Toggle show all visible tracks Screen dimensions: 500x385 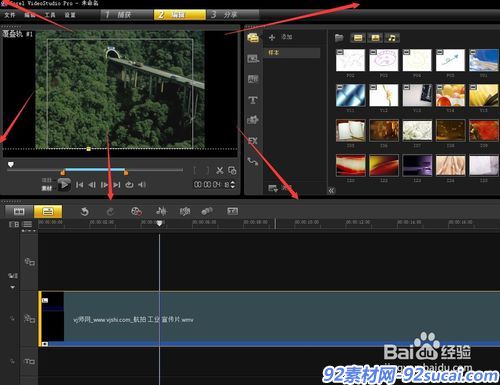tap(14, 224)
